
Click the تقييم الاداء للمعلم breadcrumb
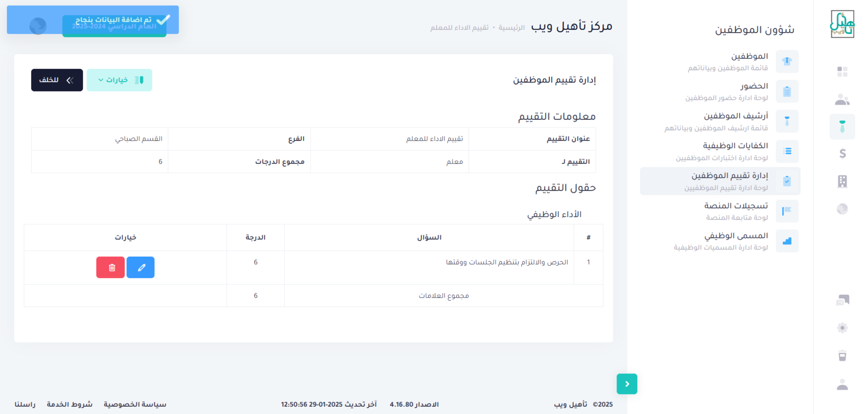[459, 28]
